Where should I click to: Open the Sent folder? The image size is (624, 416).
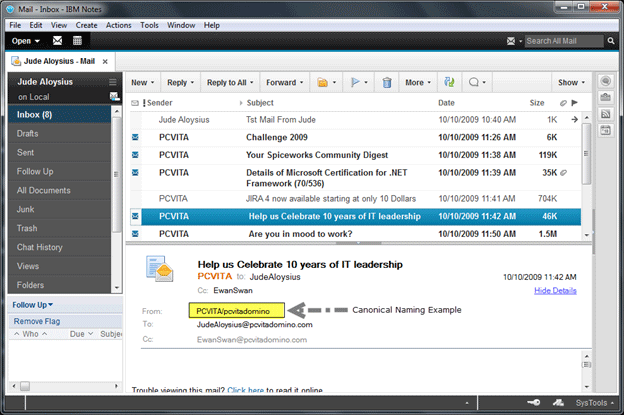click(x=60, y=152)
